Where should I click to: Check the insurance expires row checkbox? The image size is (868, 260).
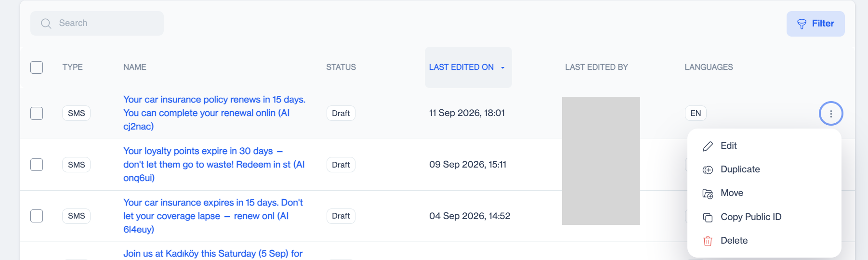(37, 216)
